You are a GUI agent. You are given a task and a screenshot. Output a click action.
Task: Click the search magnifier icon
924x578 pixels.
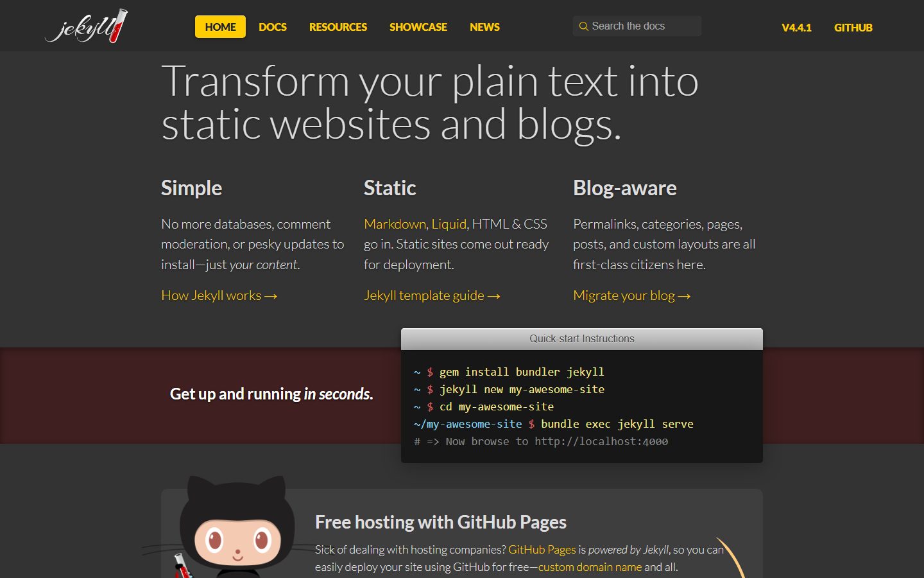[583, 26]
